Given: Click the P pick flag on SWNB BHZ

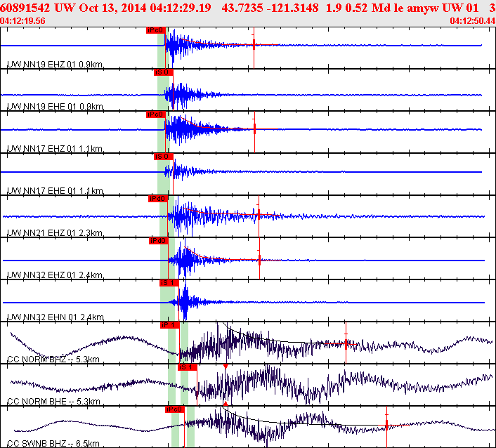Looking at the screenshot, I should tap(174, 409).
